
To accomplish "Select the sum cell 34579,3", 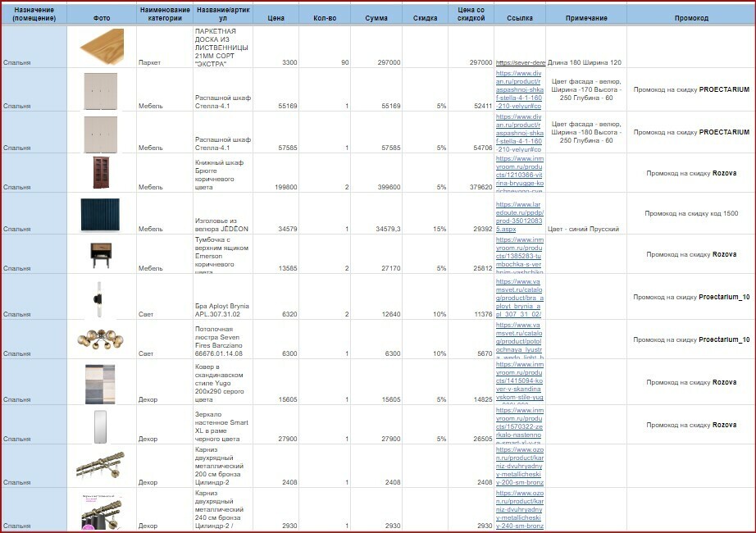I will pyautogui.click(x=376, y=214).
